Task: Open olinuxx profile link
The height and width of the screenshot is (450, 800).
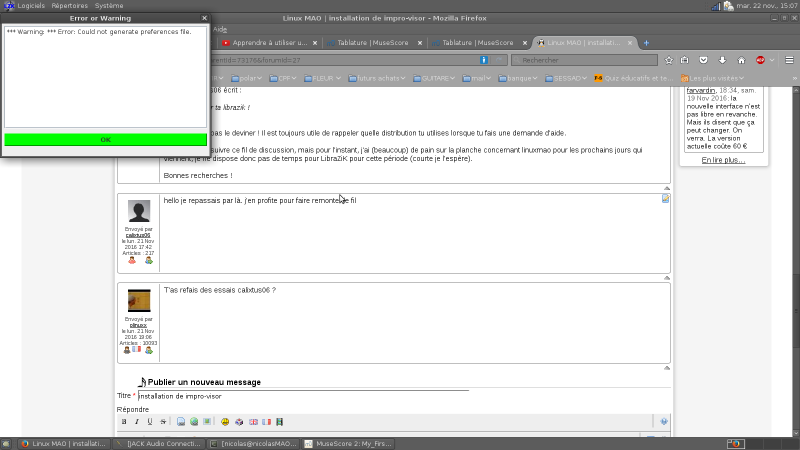Action: click(138, 325)
